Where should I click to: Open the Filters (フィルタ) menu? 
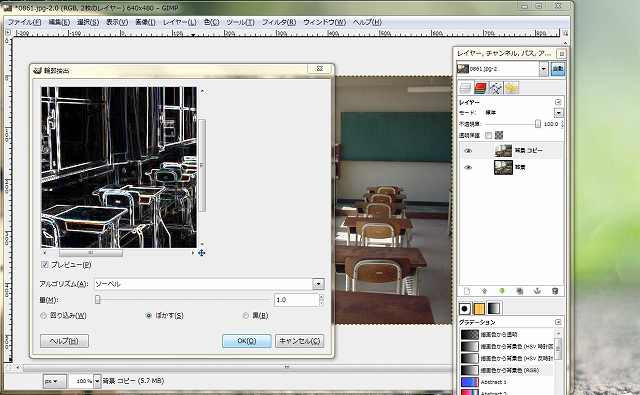[279, 22]
